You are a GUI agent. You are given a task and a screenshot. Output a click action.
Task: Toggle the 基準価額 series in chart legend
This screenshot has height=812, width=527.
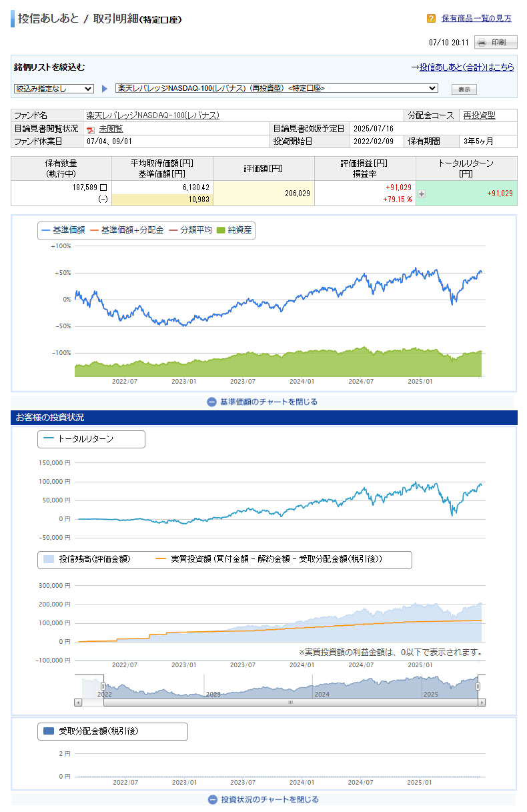tap(63, 230)
